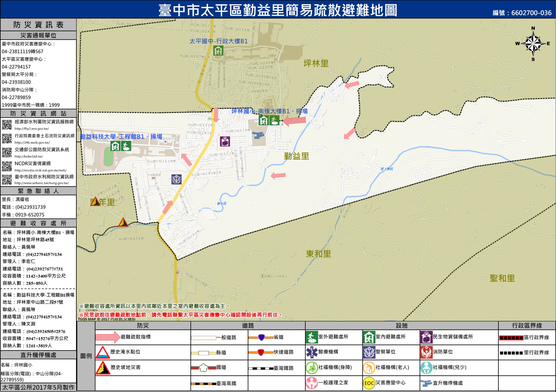Open the http://fhy2.wra.gov.tw/ link

point(32,129)
